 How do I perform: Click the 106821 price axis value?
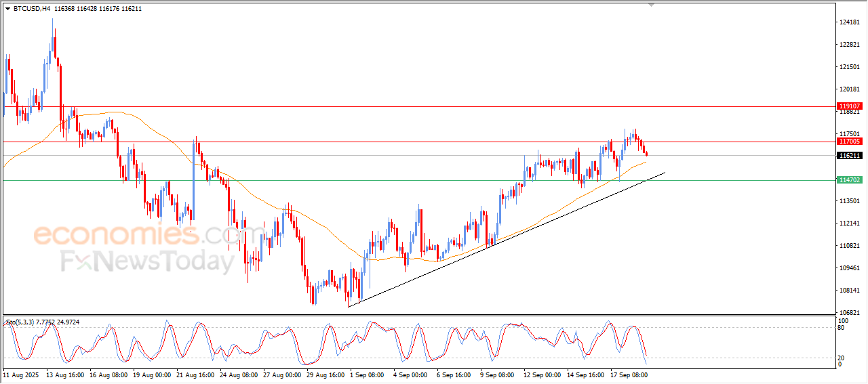[850, 312]
